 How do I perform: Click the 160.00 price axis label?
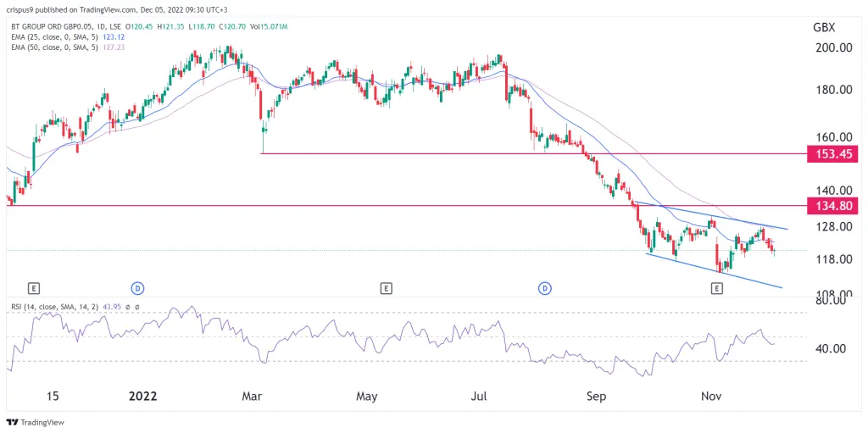pyautogui.click(x=832, y=136)
